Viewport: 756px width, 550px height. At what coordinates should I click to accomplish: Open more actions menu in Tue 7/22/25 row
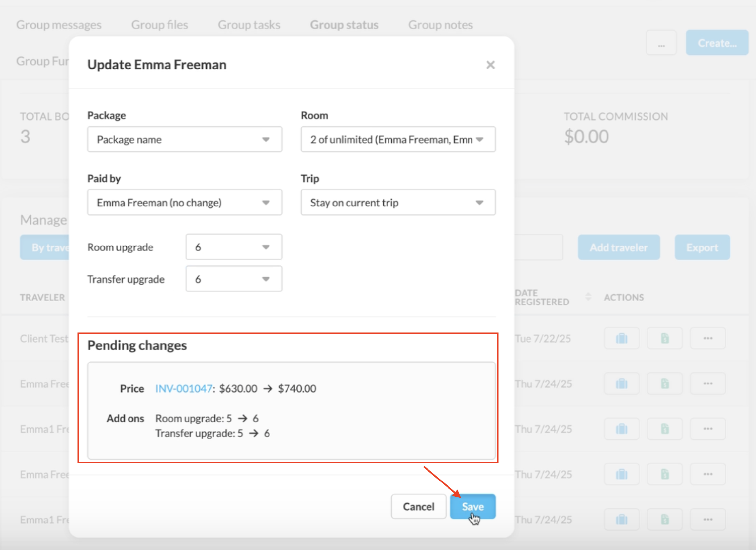[x=708, y=339]
